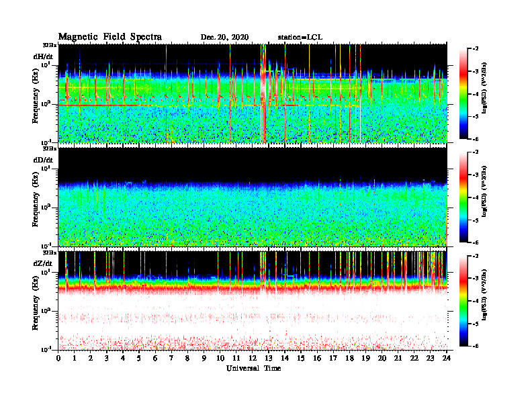Click the -3 tick on dZ/dt color scale
Image resolution: width=532 pixels, height=411 pixels.
(475, 279)
